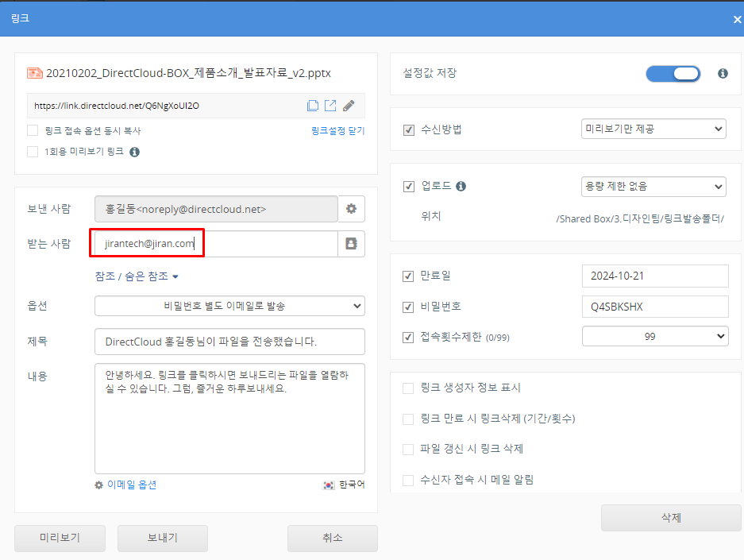744x560 pixels.
Task: Open link in new window icon
Action: [x=330, y=106]
